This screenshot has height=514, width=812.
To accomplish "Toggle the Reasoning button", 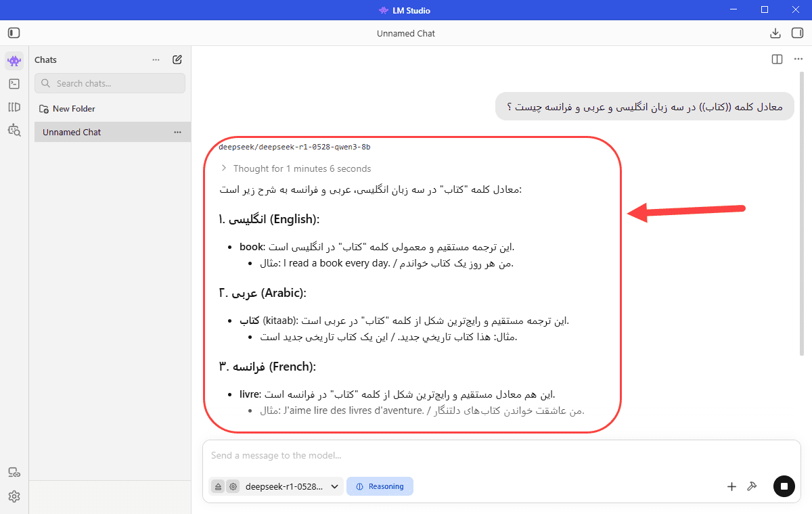I will click(x=380, y=486).
